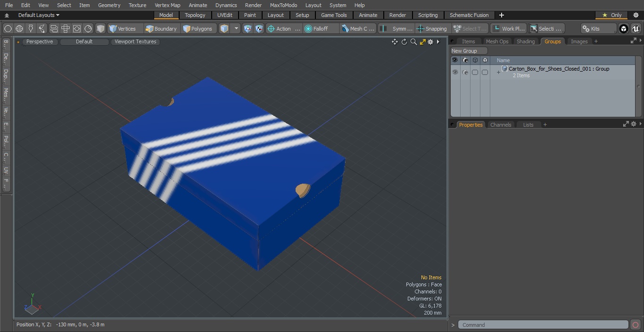Click the Snapping button
This screenshot has width=644, height=332.
coord(432,29)
